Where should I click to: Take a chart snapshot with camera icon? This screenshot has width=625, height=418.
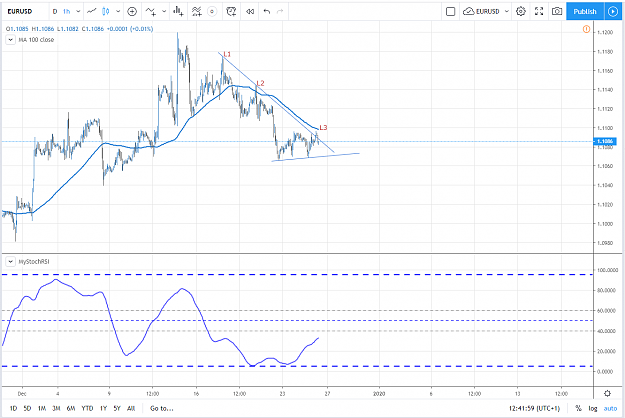[557, 12]
